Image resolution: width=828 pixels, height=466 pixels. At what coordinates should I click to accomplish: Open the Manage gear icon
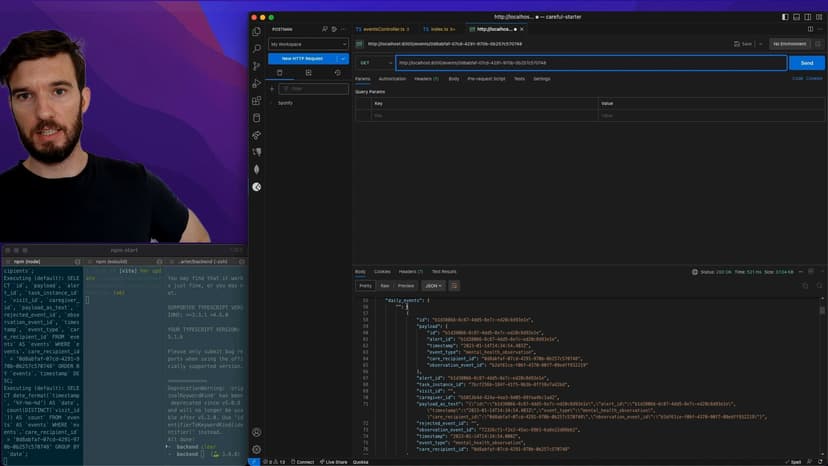click(257, 449)
